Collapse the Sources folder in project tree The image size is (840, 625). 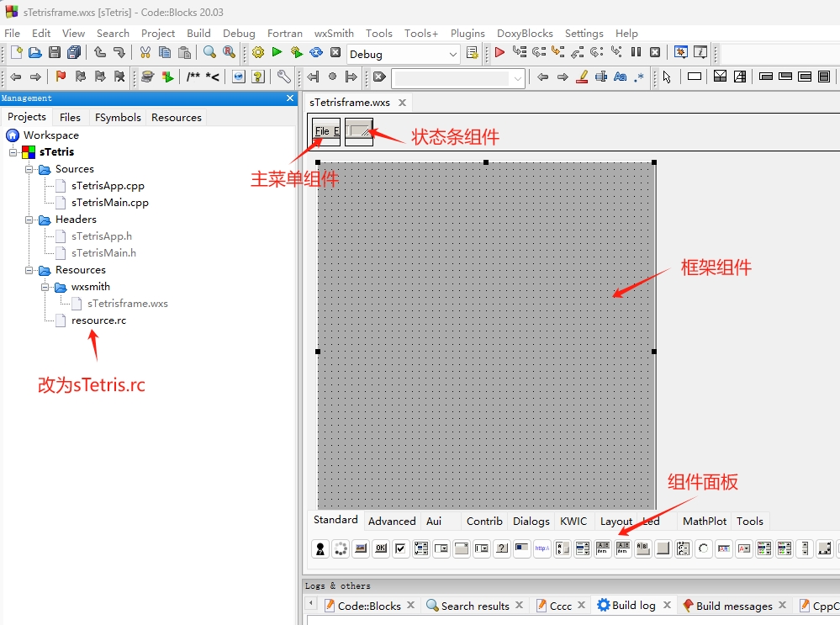(x=29, y=169)
